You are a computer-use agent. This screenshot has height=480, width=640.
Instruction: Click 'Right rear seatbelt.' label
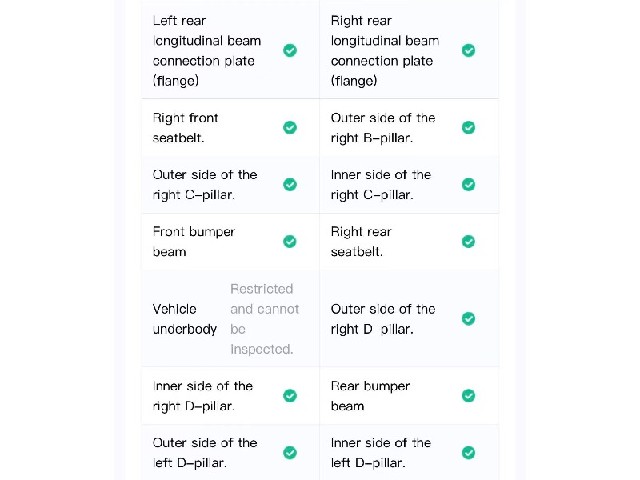[361, 242]
